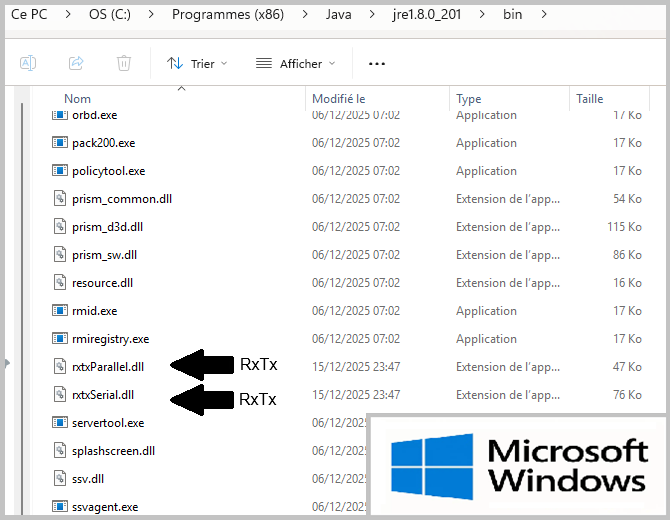Click the rxtxParallel.dll file icon
Screen dimensions: 670x520
coord(59,367)
